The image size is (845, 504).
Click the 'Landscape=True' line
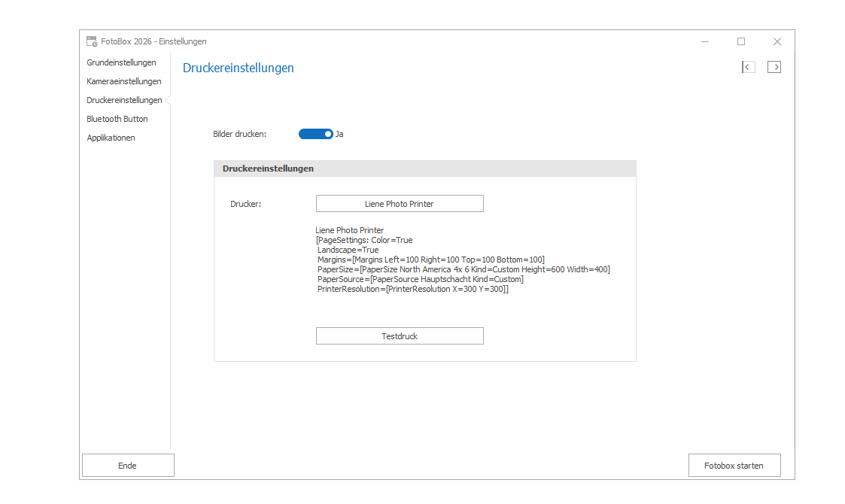[348, 250]
